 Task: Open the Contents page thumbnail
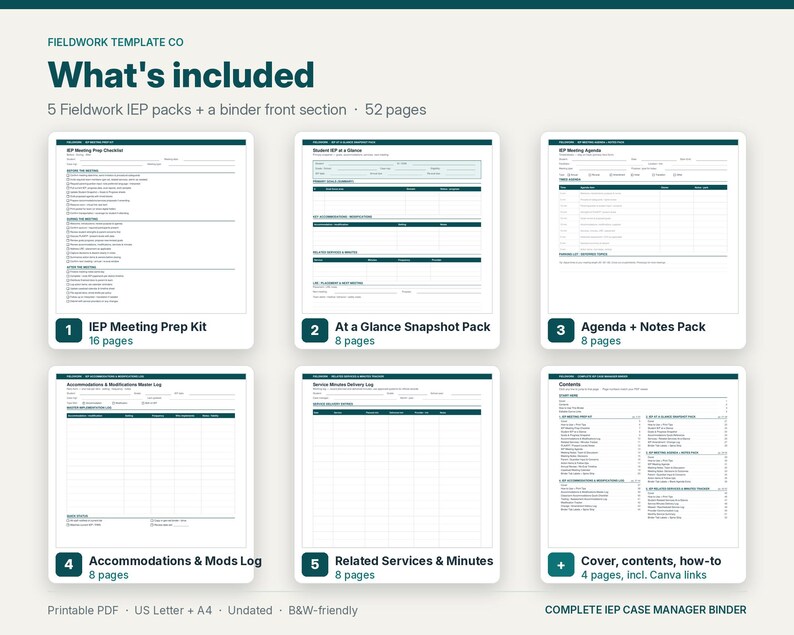[x=643, y=461]
